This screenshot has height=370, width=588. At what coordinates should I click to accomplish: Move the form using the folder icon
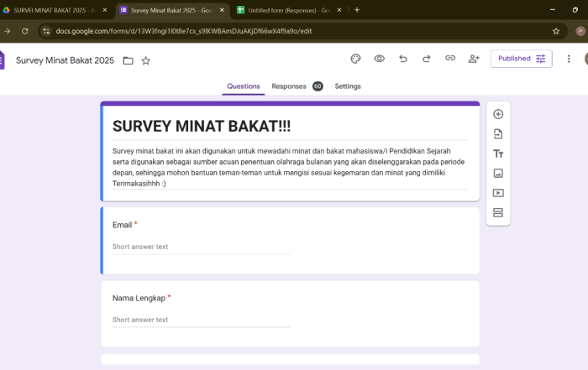[x=128, y=60]
